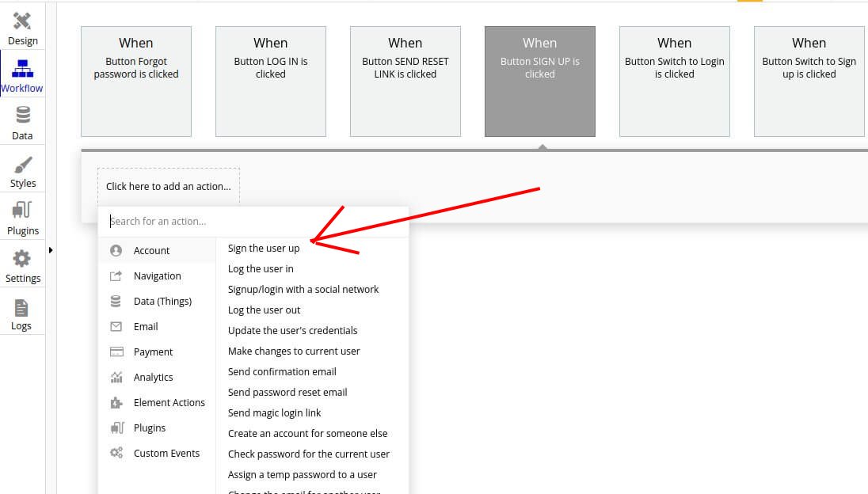Choose "Log the user in" action
This screenshot has width=868, height=494.
[x=261, y=268]
